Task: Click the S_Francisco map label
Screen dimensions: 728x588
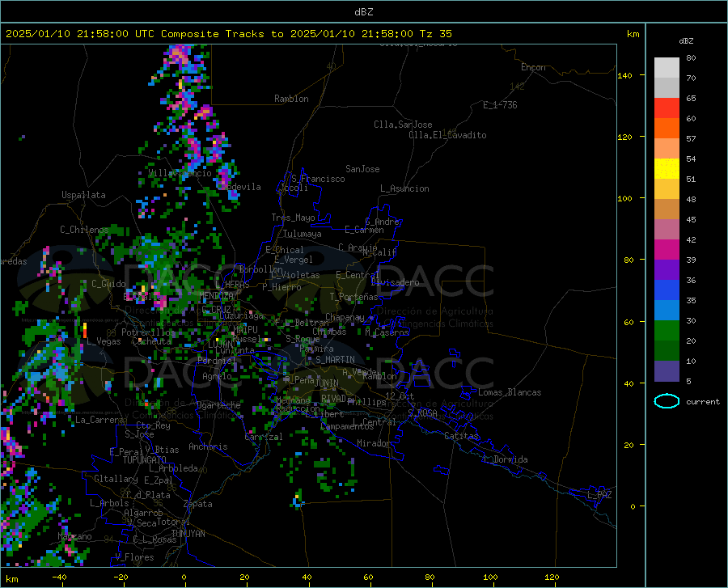Action: pos(318,179)
